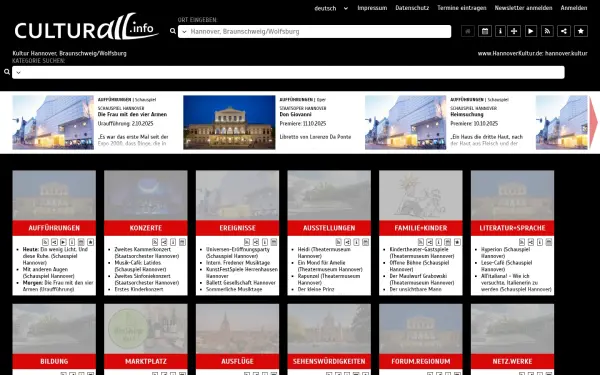
Task: Open RSS icon on Konzerte card
Action: 155,242
